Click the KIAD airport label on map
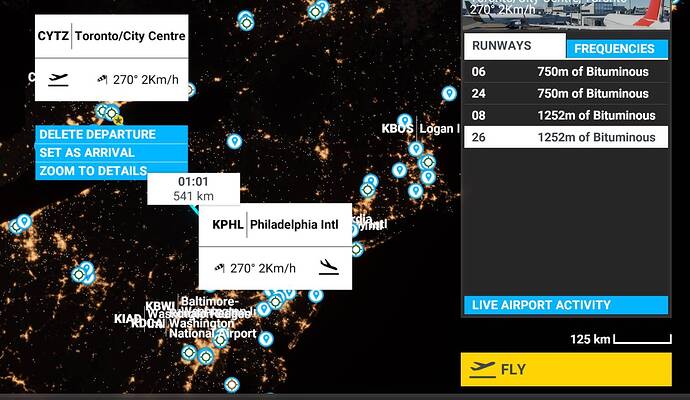Viewport: 690px width, 400px height. tap(128, 319)
